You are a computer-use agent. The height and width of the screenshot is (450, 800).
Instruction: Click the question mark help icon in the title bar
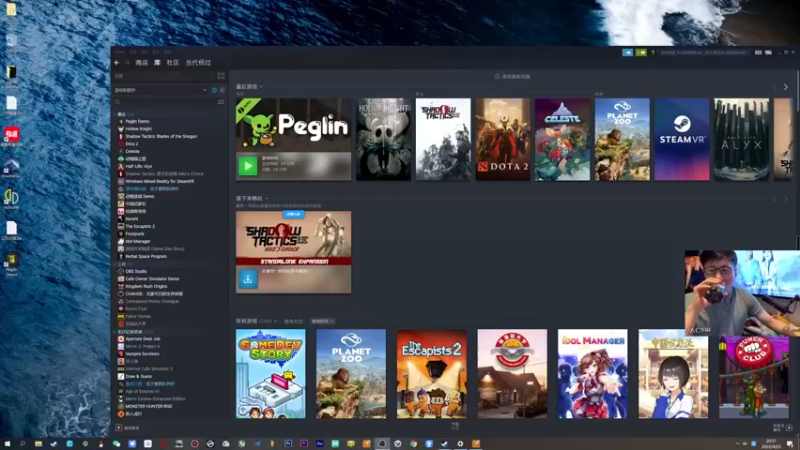coord(653,53)
